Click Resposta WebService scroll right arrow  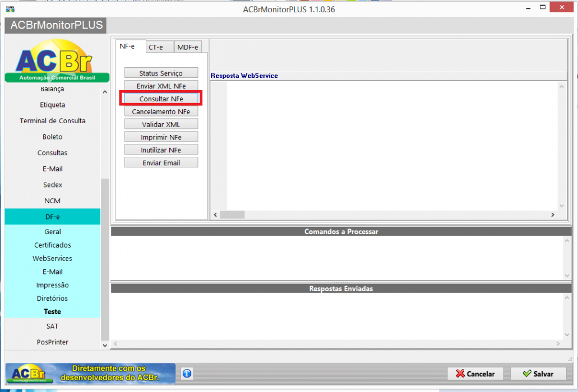click(553, 214)
